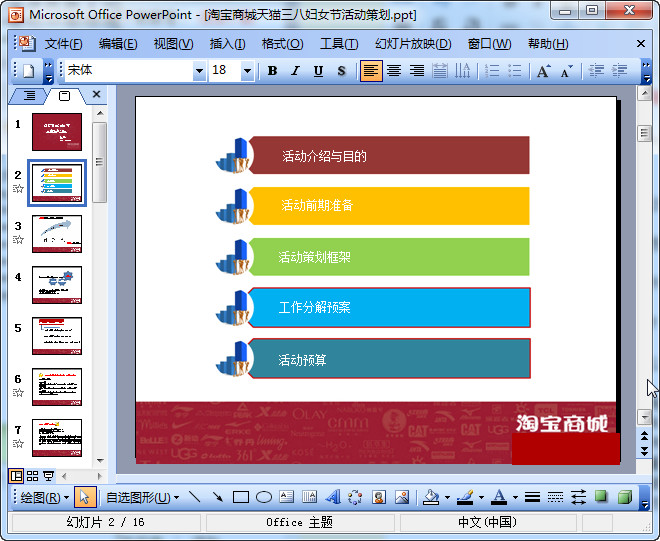The height and width of the screenshot is (541, 660).
Task: Click the distributed alignment icon
Action: click(x=440, y=71)
